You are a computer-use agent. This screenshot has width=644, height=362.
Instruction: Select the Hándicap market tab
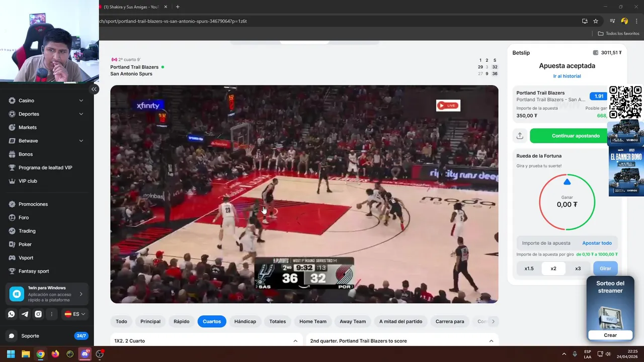point(245,321)
